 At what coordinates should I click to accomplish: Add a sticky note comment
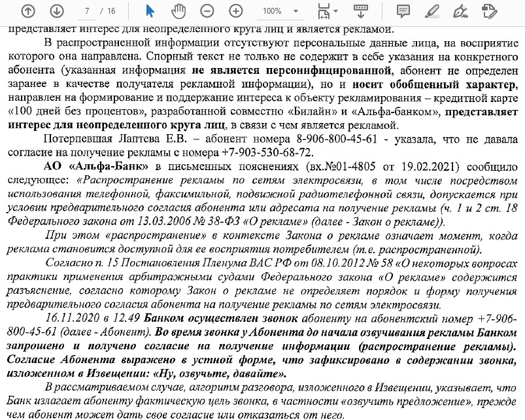point(403,11)
